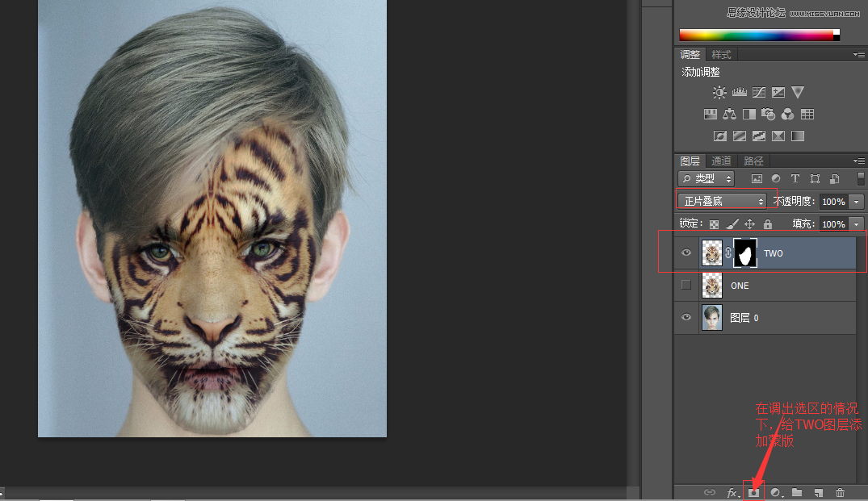
Task: Hide the TWO layer
Action: [686, 253]
